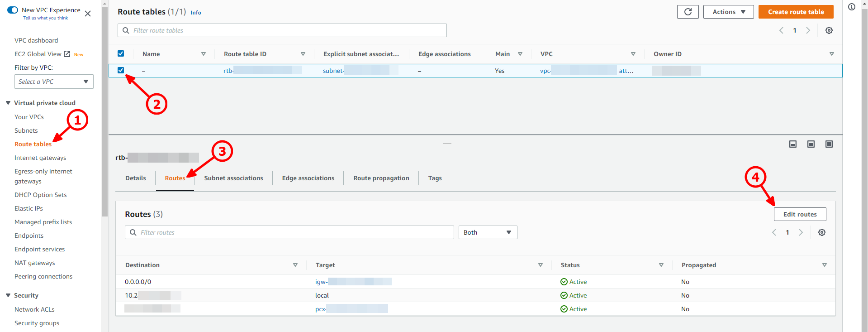Click the sidebar vertical scrollbar
868x332 pixels.
(x=105, y=112)
